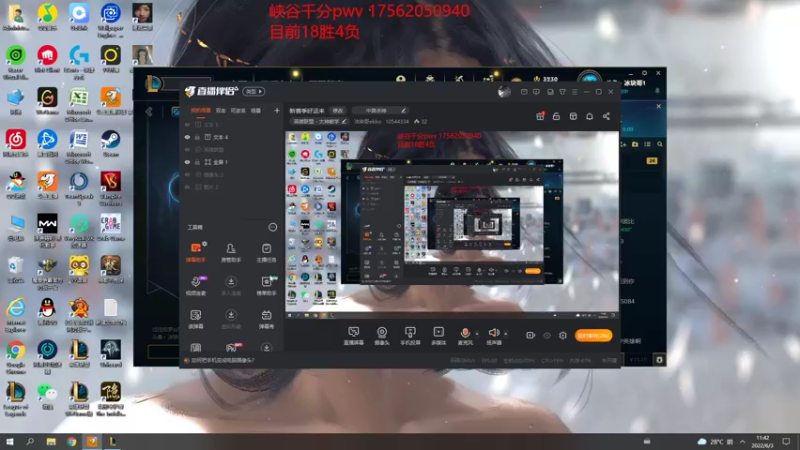Image resolution: width=800 pixels, height=450 pixels.
Task: Open streaming settings gear icon
Action: coord(563,335)
